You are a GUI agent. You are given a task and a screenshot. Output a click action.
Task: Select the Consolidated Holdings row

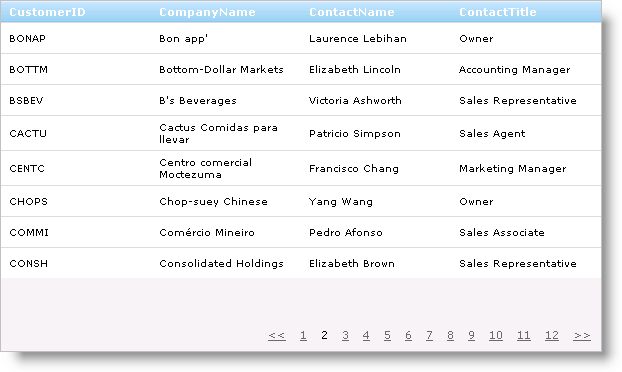tap(301, 263)
